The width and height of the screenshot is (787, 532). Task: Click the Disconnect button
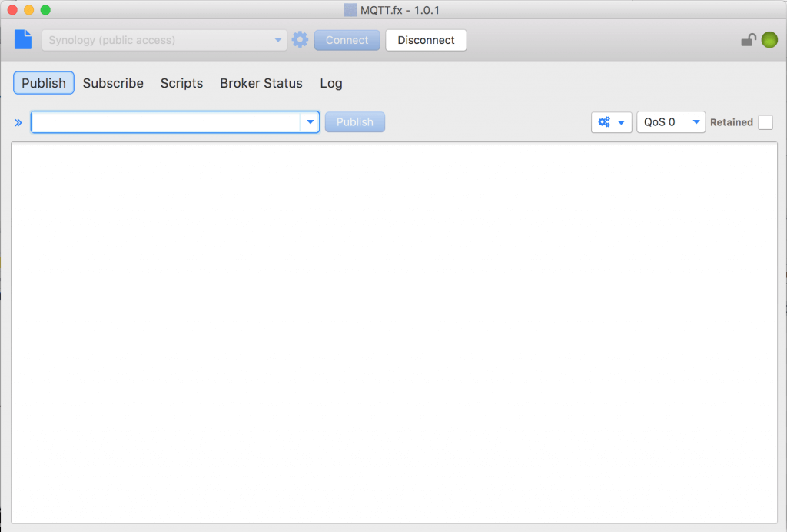point(426,40)
